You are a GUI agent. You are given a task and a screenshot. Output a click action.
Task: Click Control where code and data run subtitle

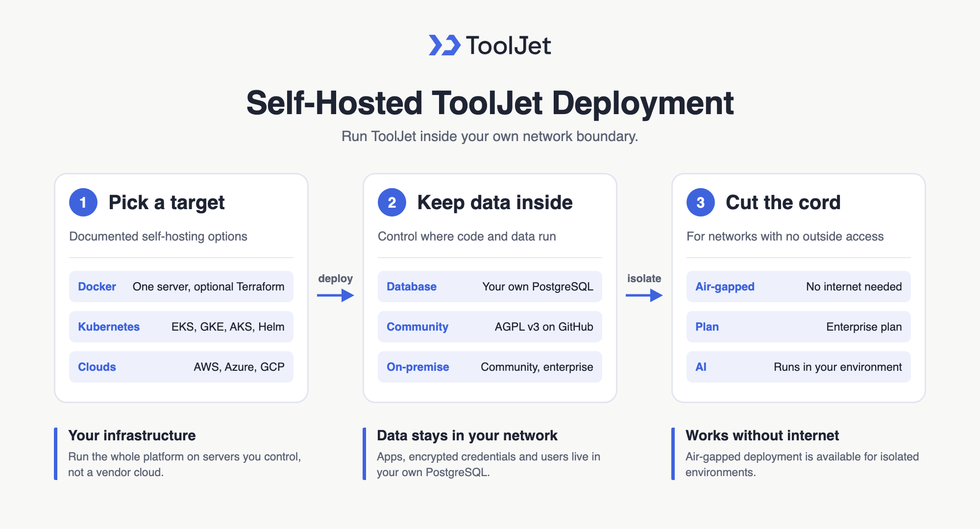(x=467, y=237)
